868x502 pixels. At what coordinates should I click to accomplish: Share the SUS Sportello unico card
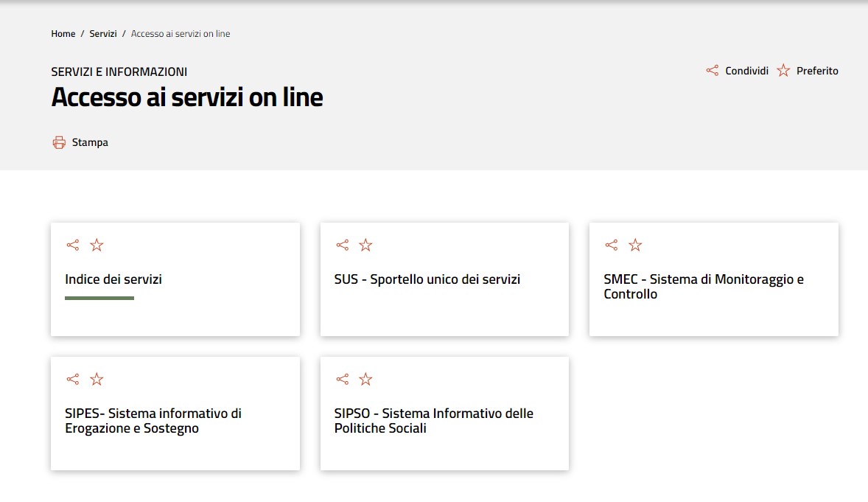pos(342,245)
